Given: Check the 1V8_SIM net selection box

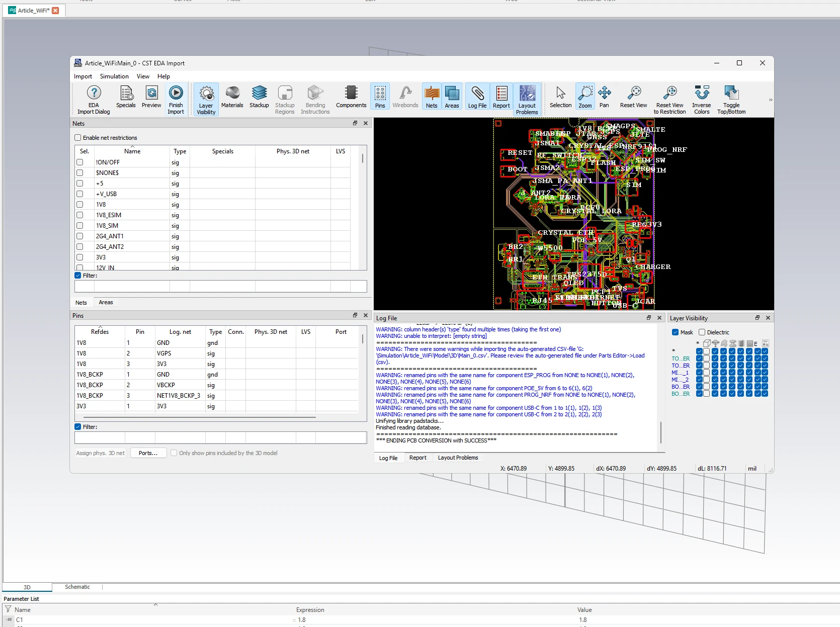Looking at the screenshot, I should coord(79,226).
